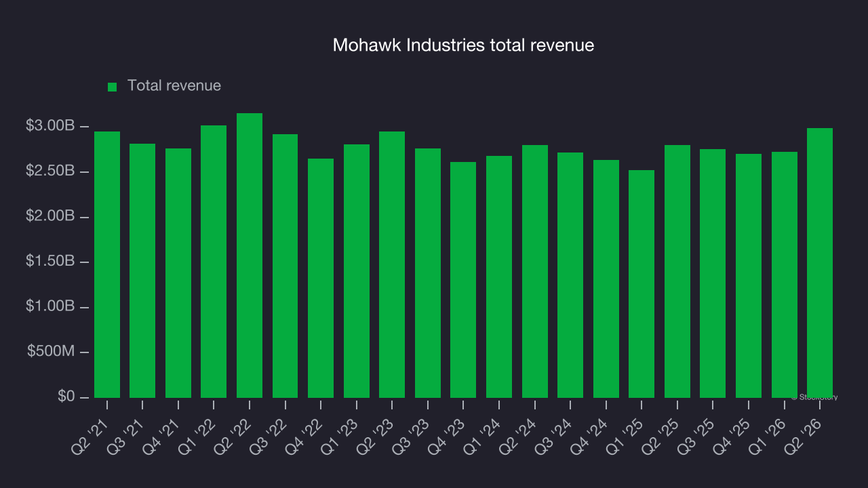Select the Q1 '23 revenue bar
Viewport: 868px width, 488px height.
[357, 271]
